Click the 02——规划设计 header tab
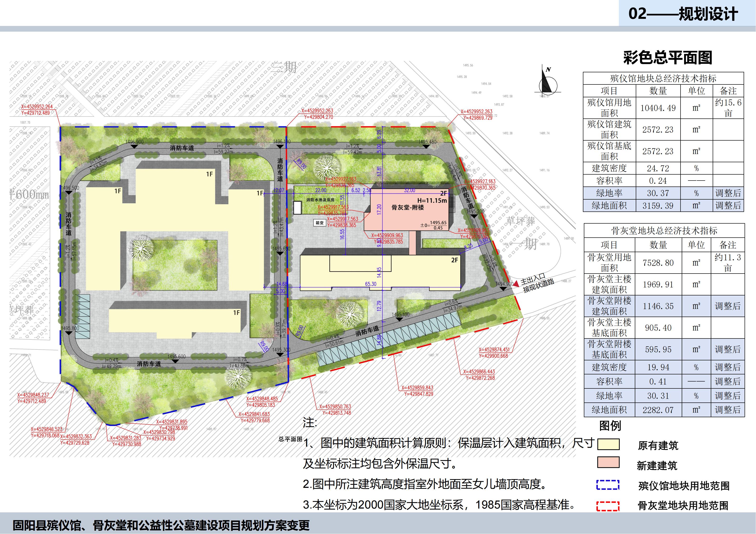756x534 pixels. 683,14
